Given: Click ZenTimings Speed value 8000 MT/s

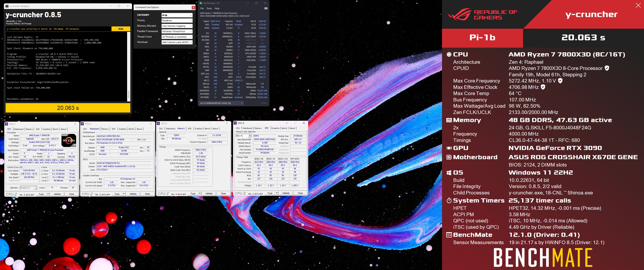Looking at the screenshot, I should [215, 21].
